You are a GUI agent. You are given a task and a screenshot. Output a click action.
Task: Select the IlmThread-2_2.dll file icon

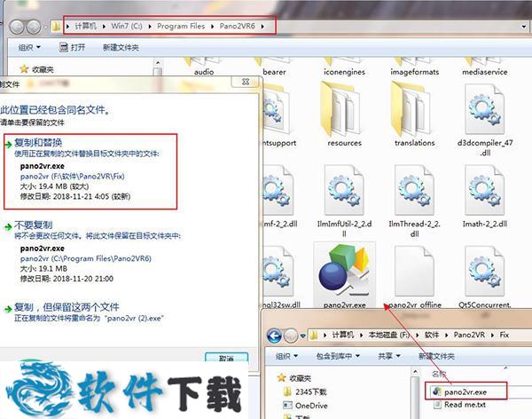[414, 190]
